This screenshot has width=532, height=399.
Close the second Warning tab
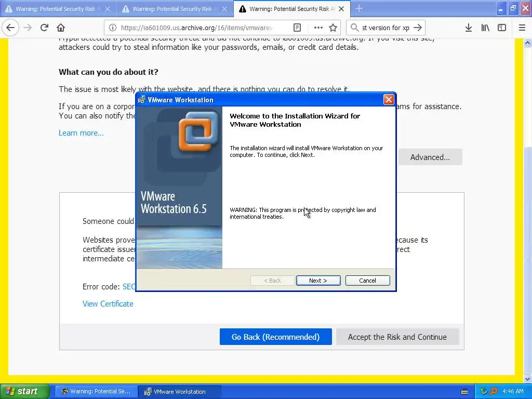(x=224, y=9)
